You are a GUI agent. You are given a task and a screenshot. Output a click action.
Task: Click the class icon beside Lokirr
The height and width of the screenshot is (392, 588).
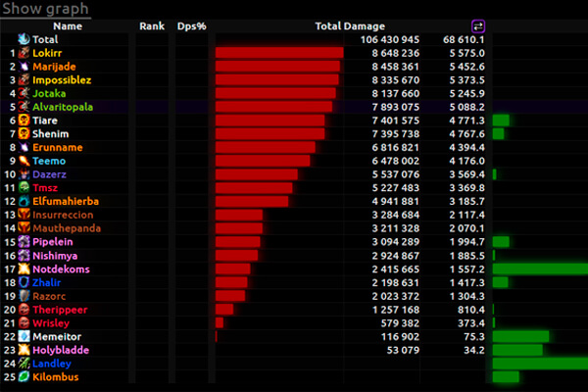click(x=24, y=53)
